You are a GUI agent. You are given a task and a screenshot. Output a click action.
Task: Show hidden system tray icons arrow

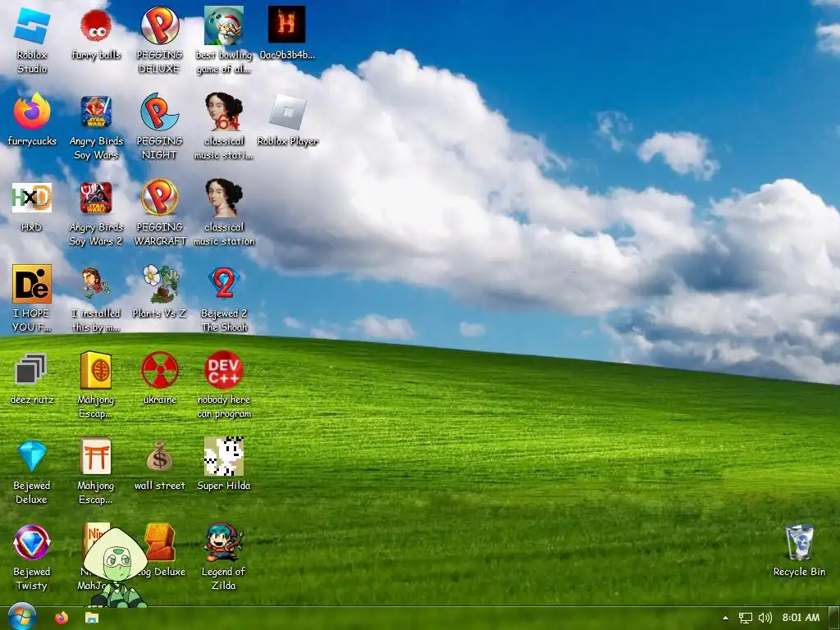[x=725, y=619]
